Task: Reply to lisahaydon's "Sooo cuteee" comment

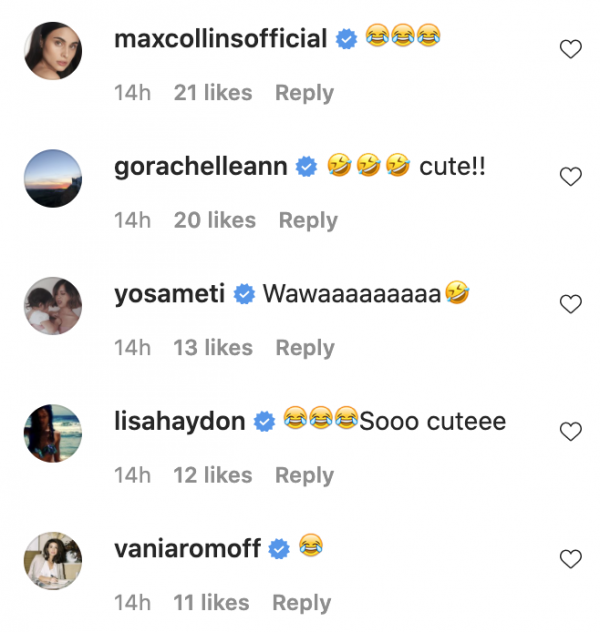Action: click(304, 475)
